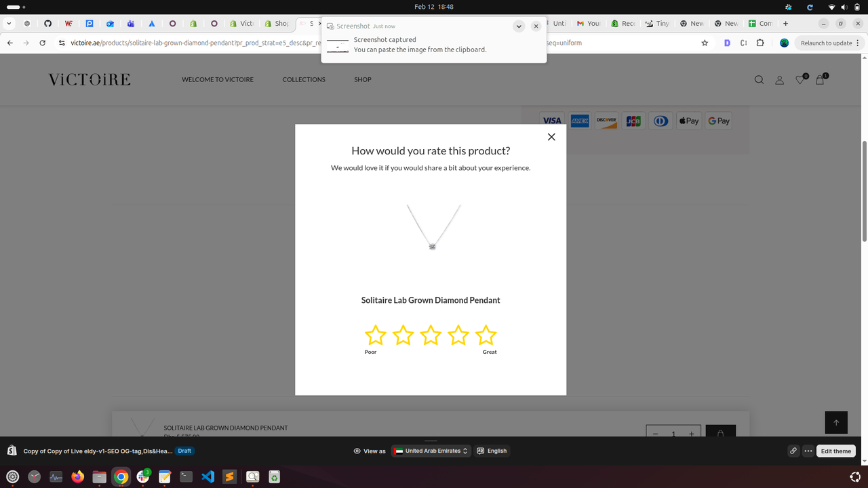Open the English language selector
The height and width of the screenshot is (488, 868).
point(492,451)
